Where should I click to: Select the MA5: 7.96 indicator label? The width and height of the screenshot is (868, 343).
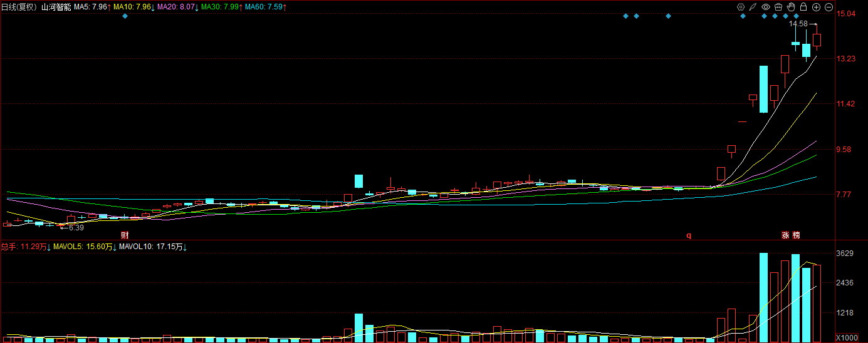click(x=93, y=7)
